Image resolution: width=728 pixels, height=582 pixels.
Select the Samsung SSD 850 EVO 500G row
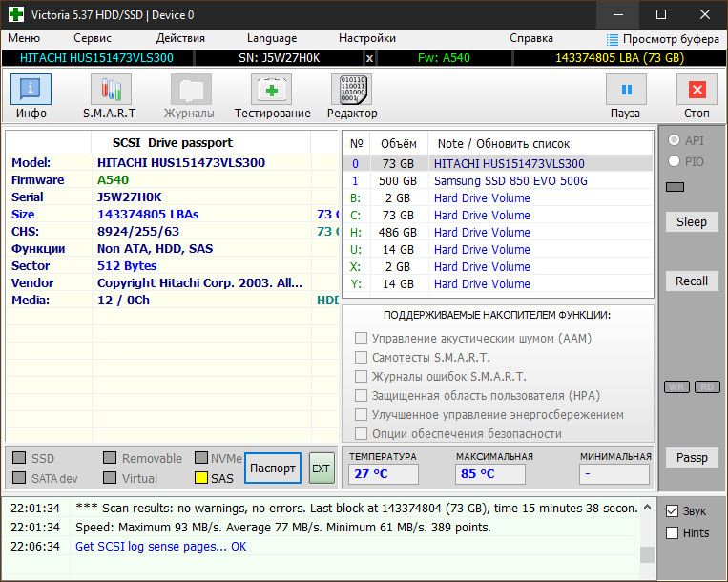(x=498, y=180)
